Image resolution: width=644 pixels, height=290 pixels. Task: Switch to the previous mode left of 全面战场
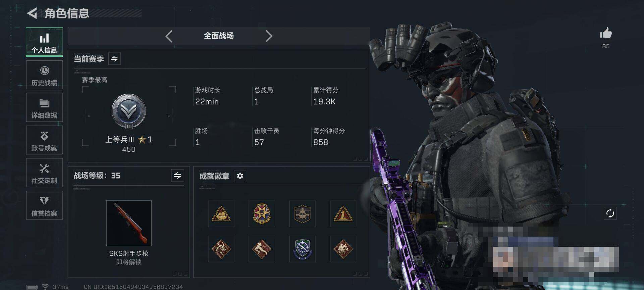(169, 36)
